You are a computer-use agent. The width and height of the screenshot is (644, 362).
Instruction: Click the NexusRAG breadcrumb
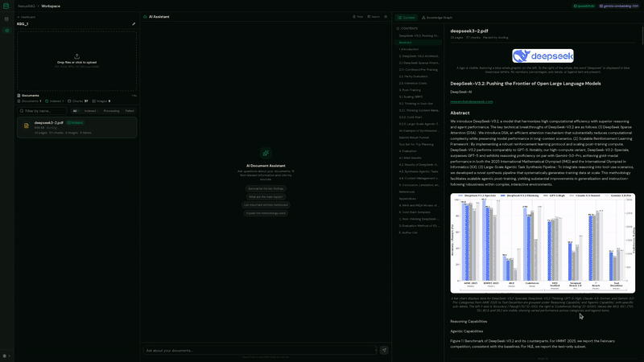click(27, 6)
